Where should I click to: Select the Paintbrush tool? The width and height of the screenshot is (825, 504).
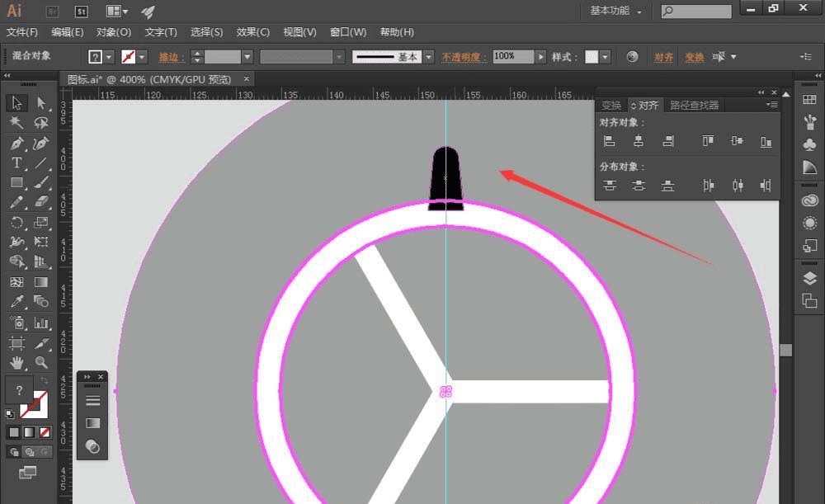point(41,182)
